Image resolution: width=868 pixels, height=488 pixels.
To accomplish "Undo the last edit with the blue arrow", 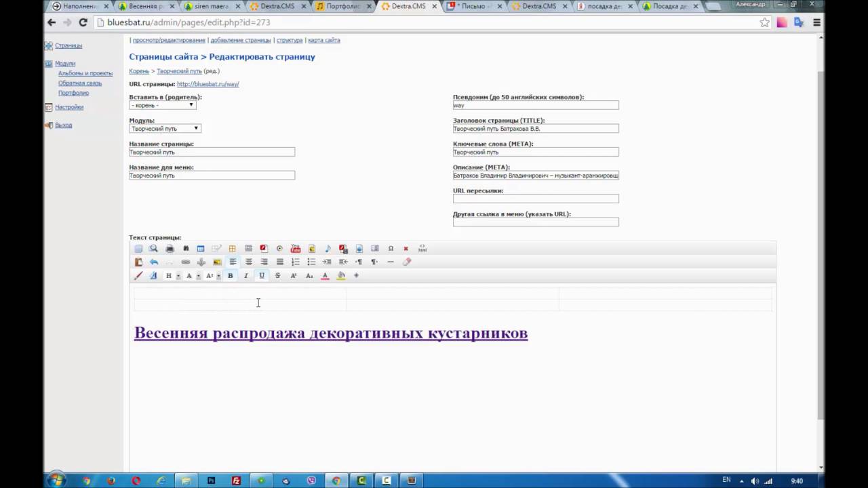I will (154, 262).
